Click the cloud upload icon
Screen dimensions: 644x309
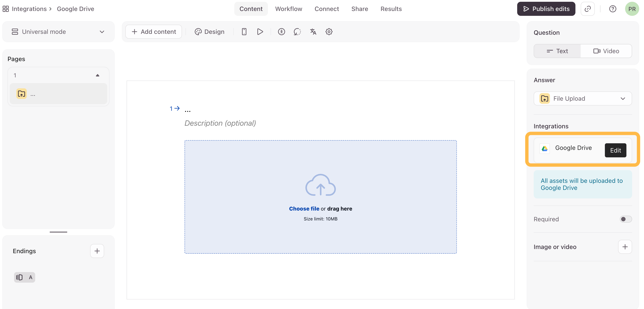[x=320, y=185]
